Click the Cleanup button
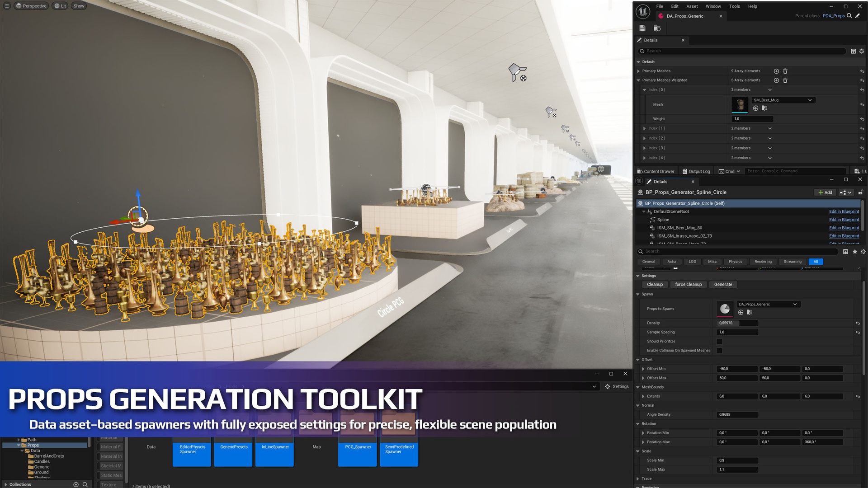868x488 pixels. [x=655, y=285]
